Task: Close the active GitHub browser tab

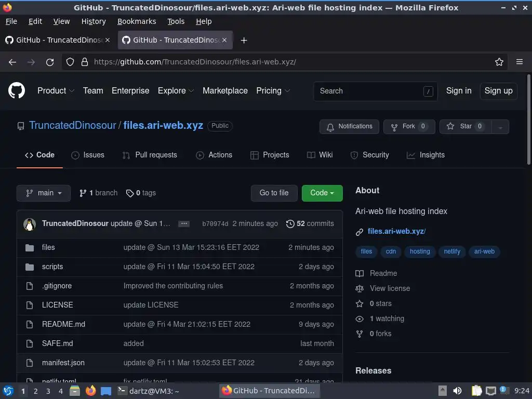Action: 224,40
